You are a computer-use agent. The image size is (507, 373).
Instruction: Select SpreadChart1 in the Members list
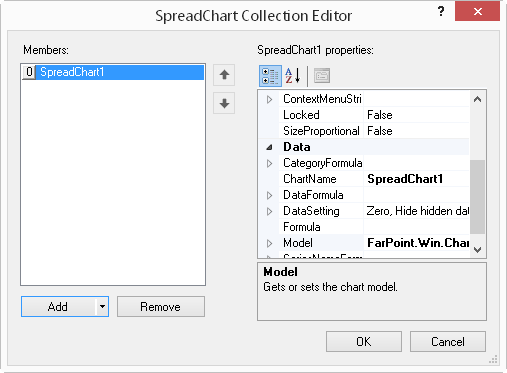pyautogui.click(x=113, y=72)
